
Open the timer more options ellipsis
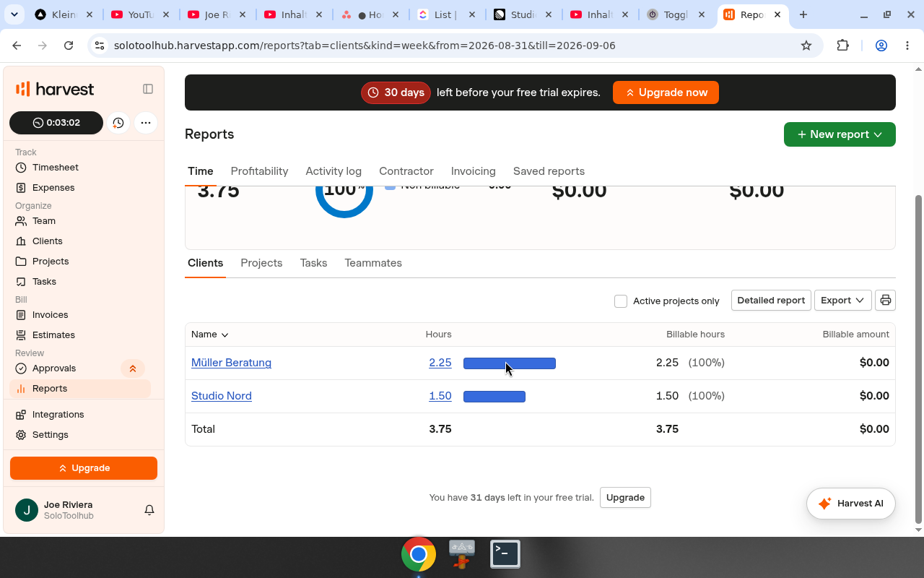point(146,123)
